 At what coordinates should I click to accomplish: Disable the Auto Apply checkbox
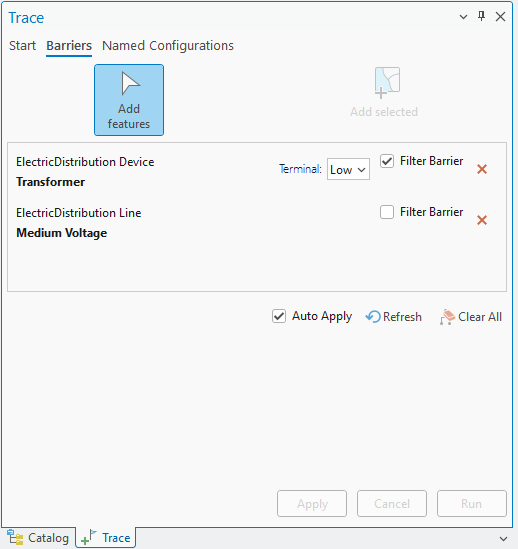(279, 316)
